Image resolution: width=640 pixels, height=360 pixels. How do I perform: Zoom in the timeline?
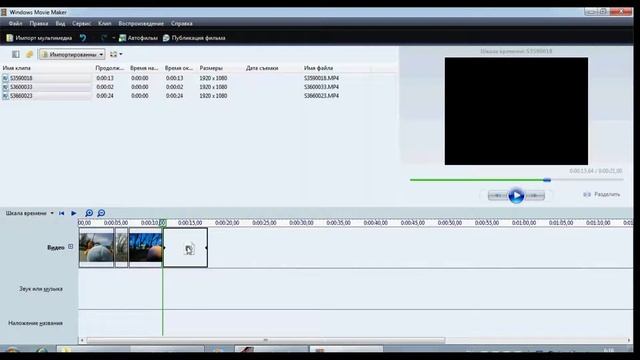coord(89,213)
